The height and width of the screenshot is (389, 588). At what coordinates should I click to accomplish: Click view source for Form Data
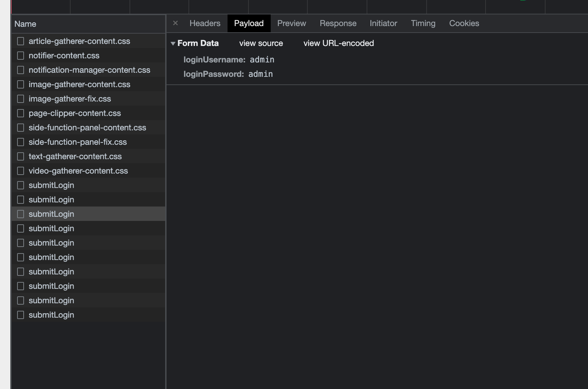point(261,43)
